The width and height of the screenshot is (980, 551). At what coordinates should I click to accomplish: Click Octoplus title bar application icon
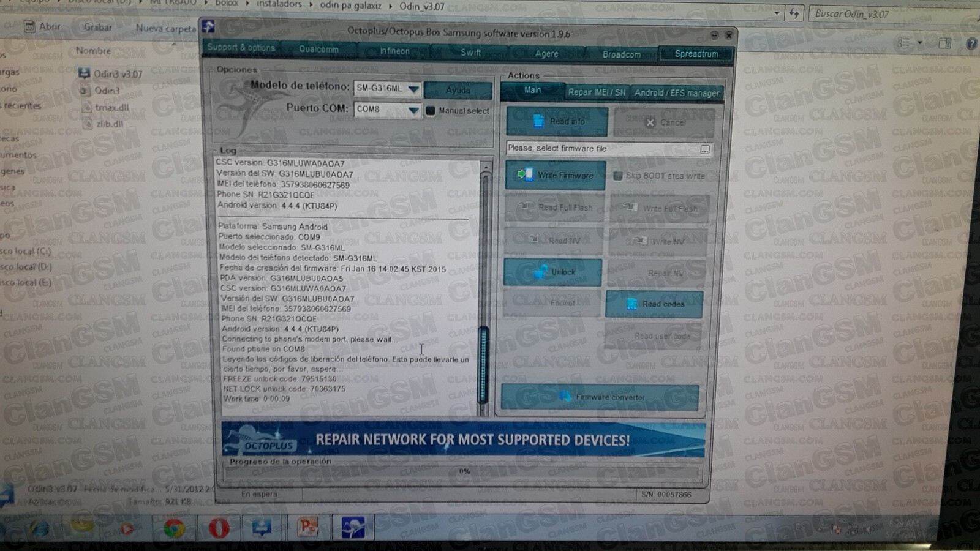point(208,26)
